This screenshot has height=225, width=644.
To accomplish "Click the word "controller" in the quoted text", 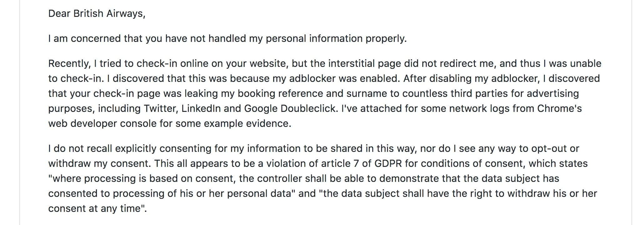I will 279,178.
